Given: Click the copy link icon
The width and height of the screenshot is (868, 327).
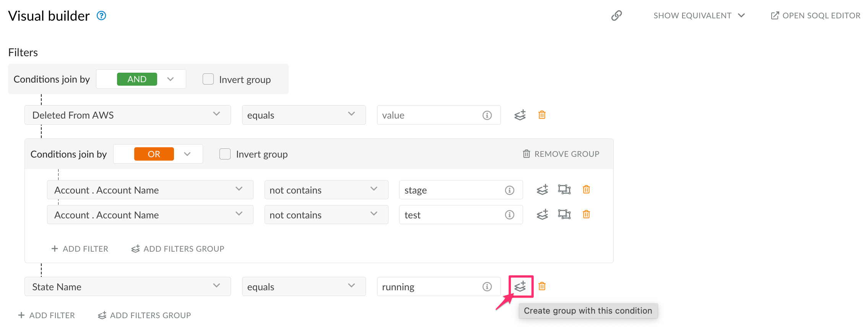Looking at the screenshot, I should (x=616, y=16).
